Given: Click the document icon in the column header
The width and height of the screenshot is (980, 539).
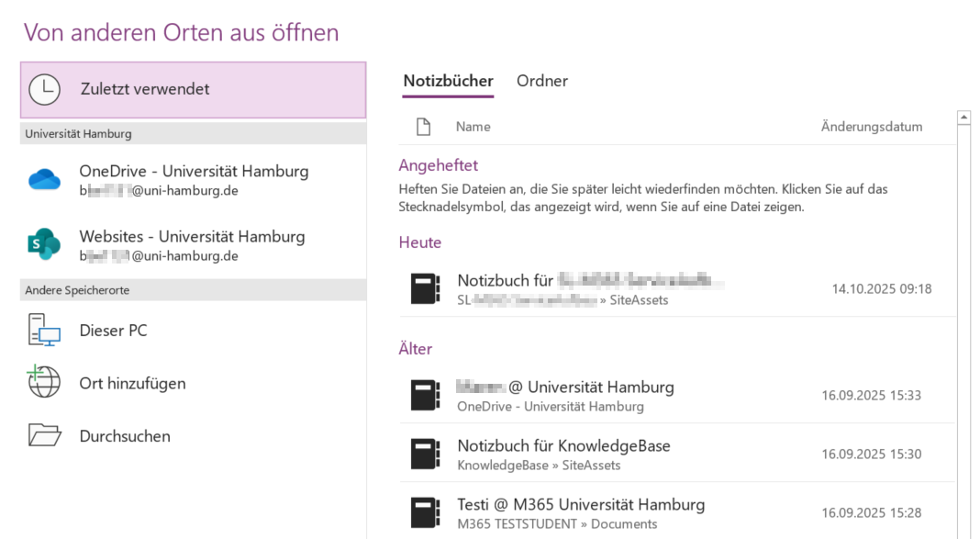Looking at the screenshot, I should 423,127.
